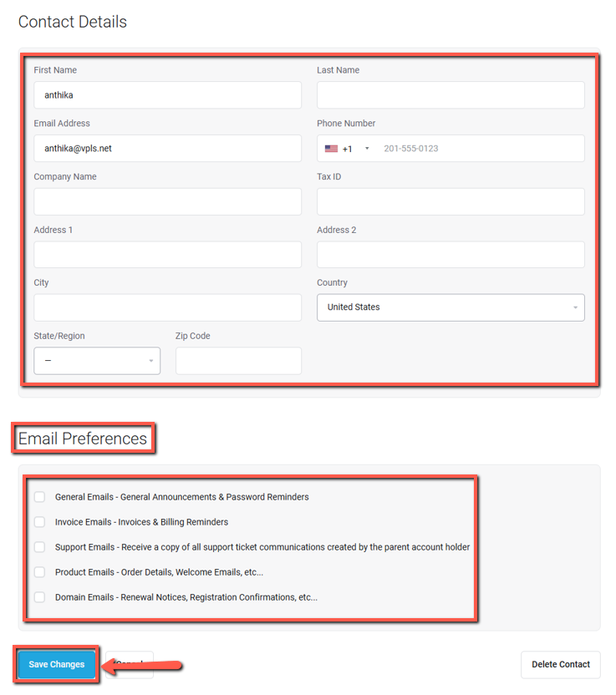Screen dimensions: 616x695
Task: Enable the Domain Emails checkbox
Action: (39, 597)
